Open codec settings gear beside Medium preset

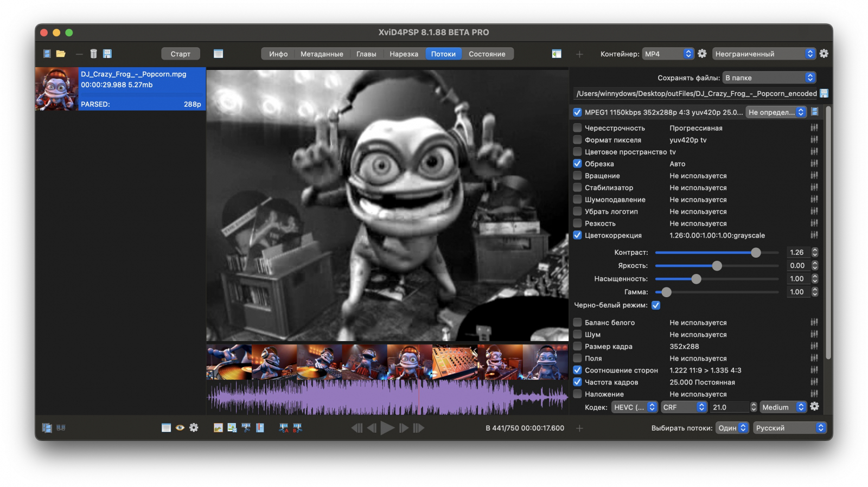point(814,407)
